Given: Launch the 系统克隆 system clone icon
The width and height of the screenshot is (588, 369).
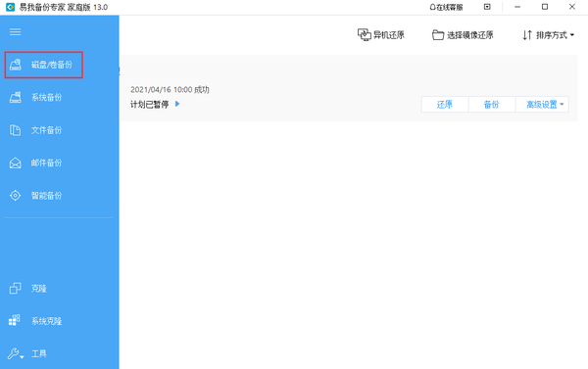Looking at the screenshot, I should point(15,321).
